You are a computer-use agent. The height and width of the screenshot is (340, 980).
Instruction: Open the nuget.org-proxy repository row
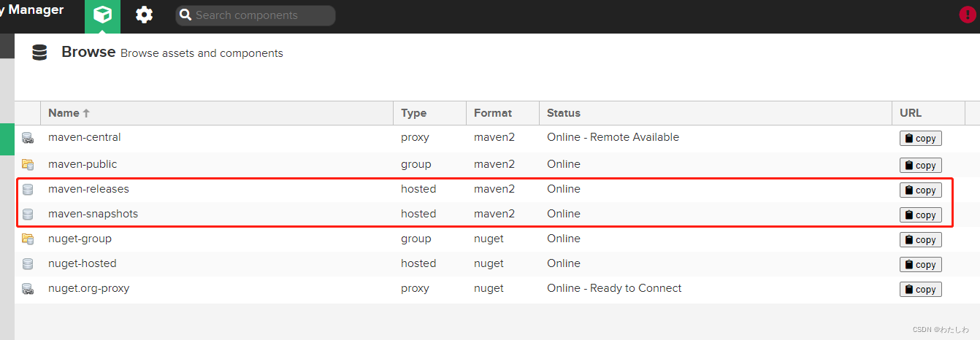click(497, 288)
